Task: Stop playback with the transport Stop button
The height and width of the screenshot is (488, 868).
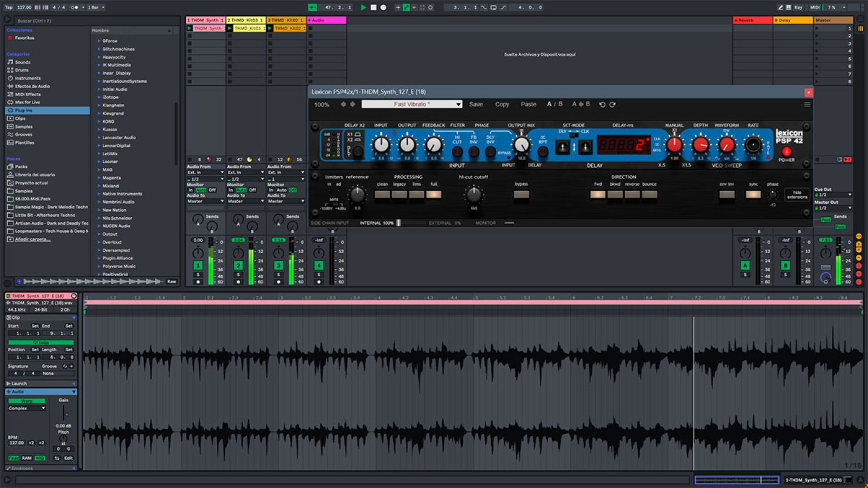Action: 374,7
